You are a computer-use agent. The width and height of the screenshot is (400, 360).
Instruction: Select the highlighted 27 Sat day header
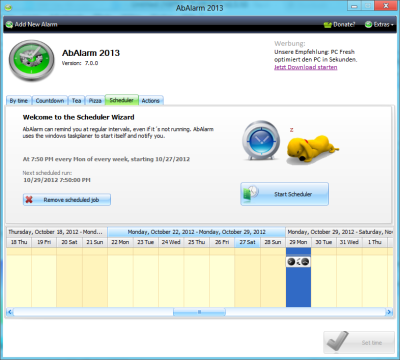tap(247, 242)
